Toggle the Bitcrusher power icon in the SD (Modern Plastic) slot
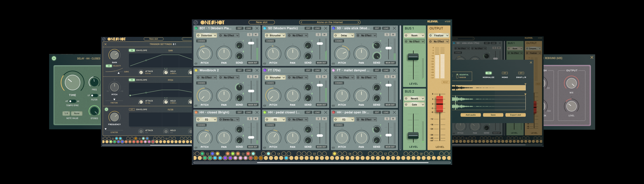Viewport: 644px width, 184px height. pyautogui.click(x=267, y=35)
